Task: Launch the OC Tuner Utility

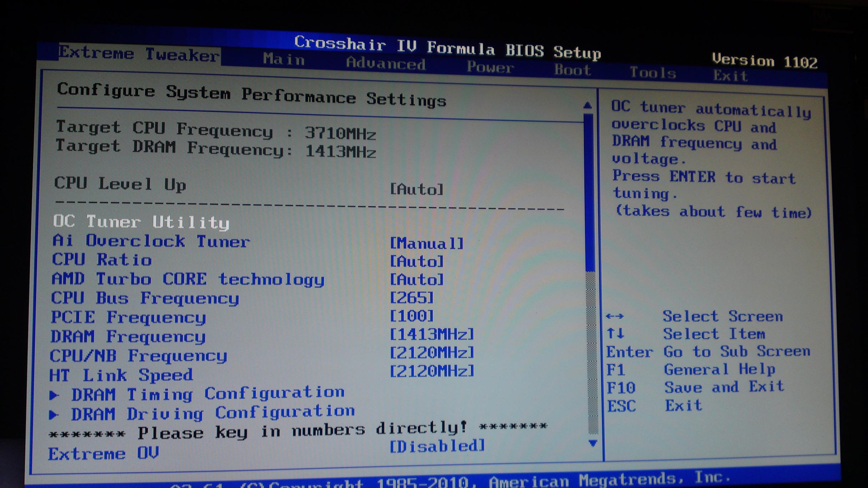Action: [x=141, y=222]
